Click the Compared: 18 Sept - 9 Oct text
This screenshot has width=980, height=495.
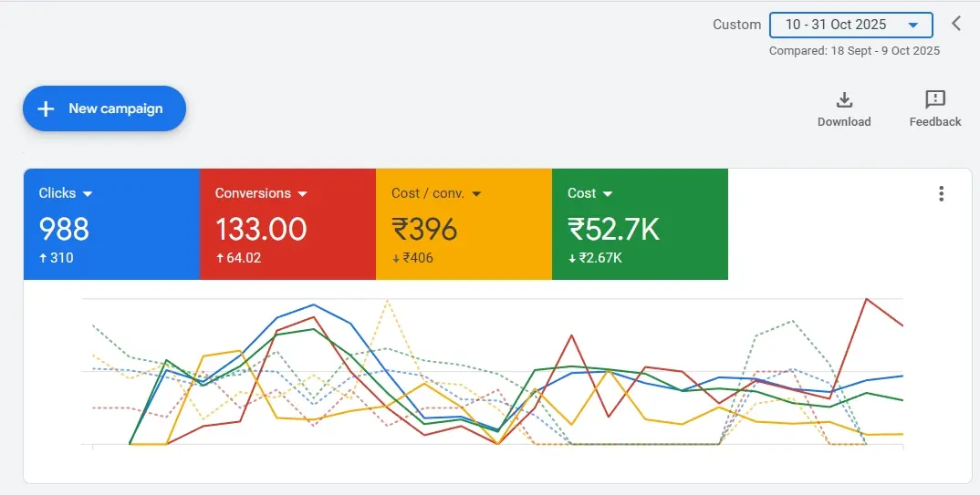coord(854,51)
